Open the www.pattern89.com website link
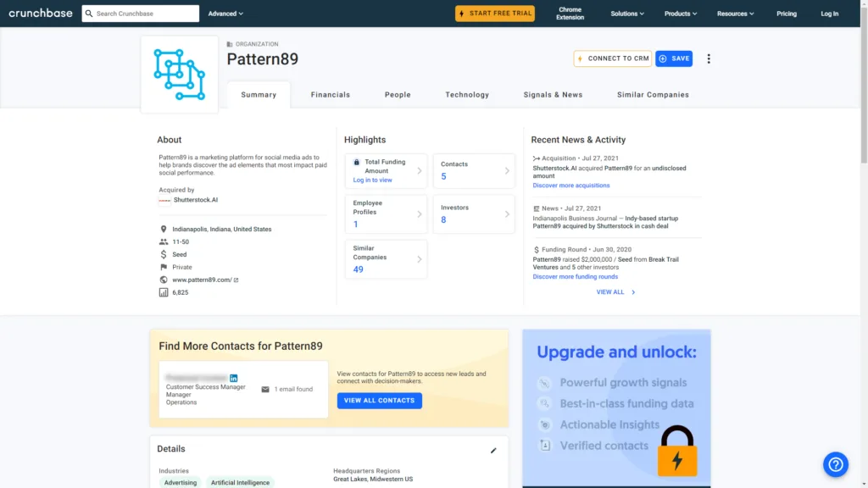 coord(202,280)
